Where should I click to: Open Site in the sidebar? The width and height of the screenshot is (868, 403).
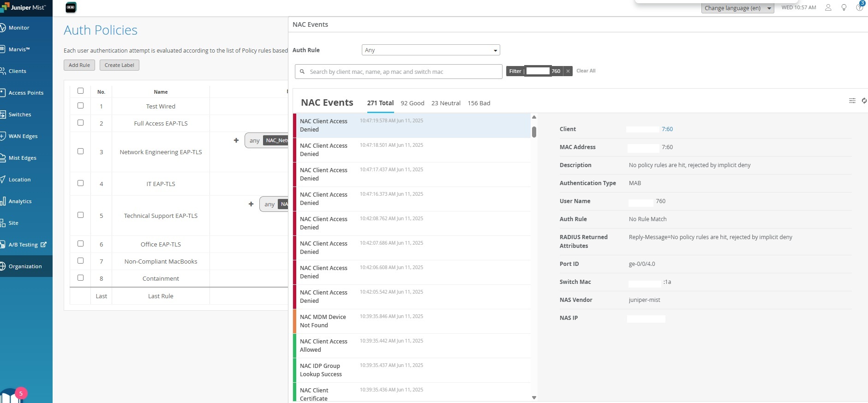pos(26,223)
